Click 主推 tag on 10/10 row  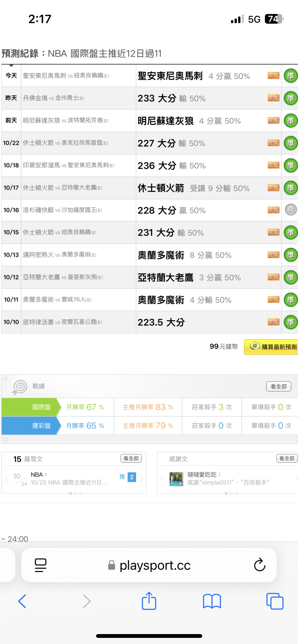[273, 322]
